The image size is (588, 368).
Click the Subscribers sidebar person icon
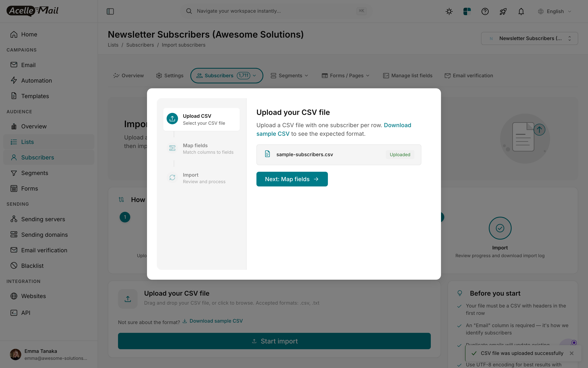pos(14,157)
